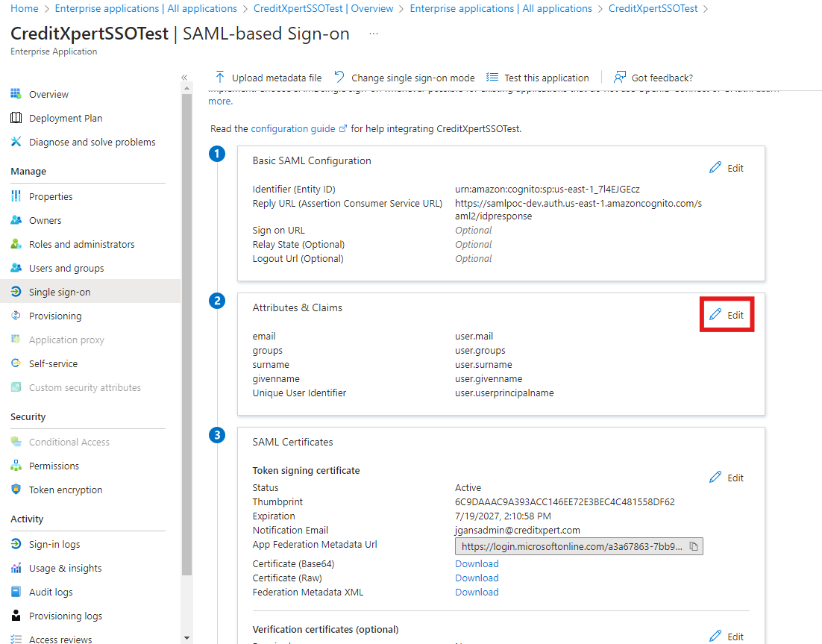Open Provisioning from the Manage section
The image size is (822, 644).
tap(55, 316)
